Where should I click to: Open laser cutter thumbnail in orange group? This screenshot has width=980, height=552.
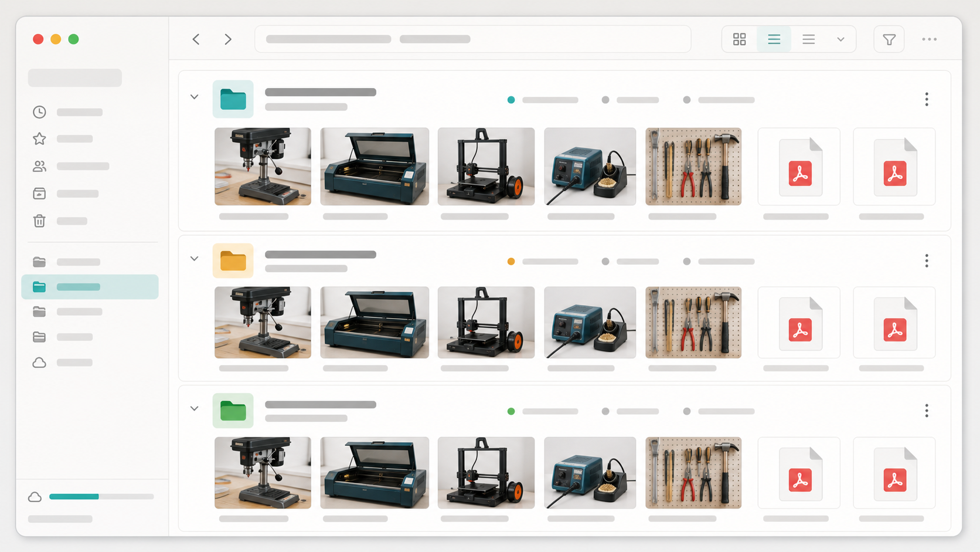click(375, 323)
